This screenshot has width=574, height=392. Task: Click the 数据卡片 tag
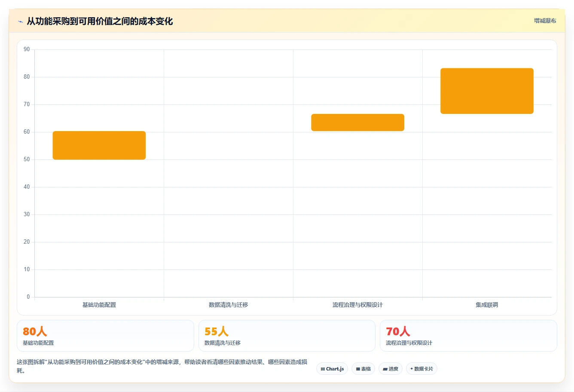tap(421, 369)
